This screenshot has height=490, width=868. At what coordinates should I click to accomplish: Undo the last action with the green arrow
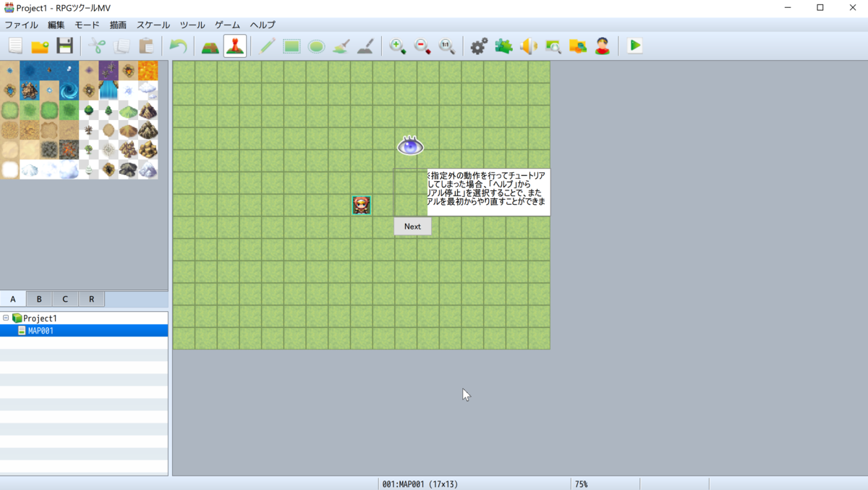(x=178, y=46)
